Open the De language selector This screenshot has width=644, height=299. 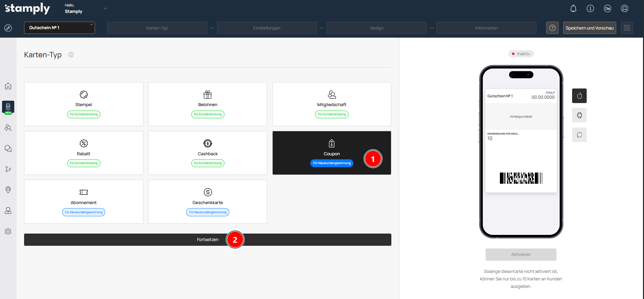607,8
